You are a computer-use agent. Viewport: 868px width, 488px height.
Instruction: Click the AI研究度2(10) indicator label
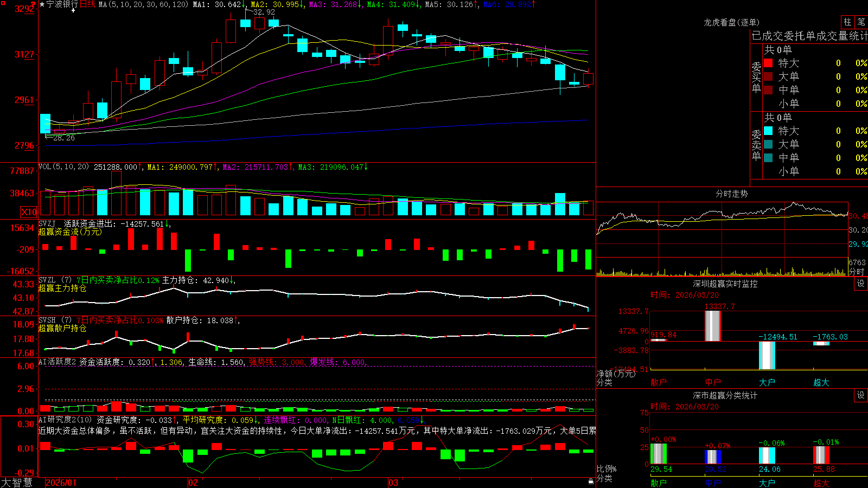65,420
